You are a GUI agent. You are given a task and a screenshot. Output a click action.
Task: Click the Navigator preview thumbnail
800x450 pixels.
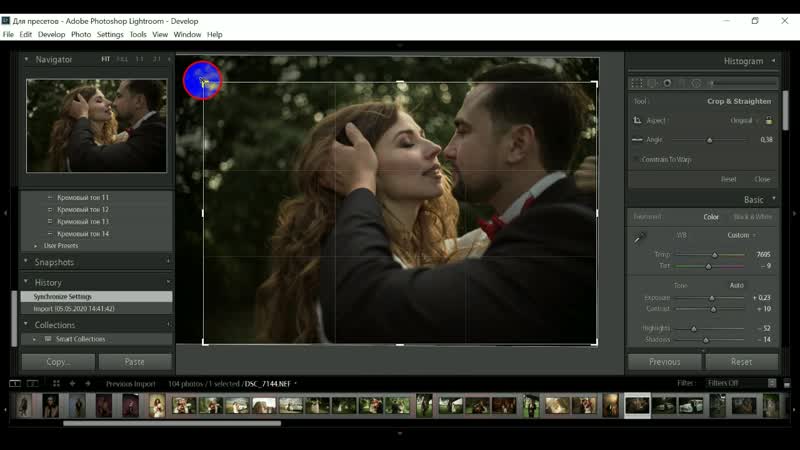[x=96, y=125]
